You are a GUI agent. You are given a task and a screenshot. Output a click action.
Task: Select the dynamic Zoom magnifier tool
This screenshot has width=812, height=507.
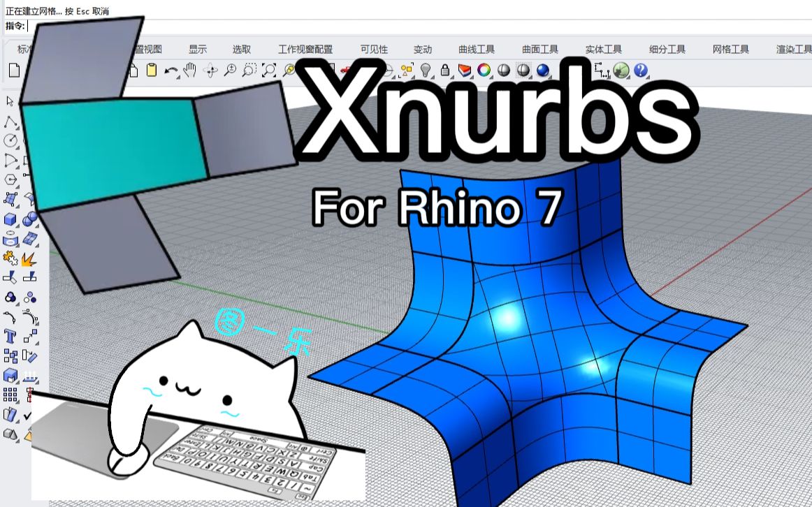coord(230,71)
